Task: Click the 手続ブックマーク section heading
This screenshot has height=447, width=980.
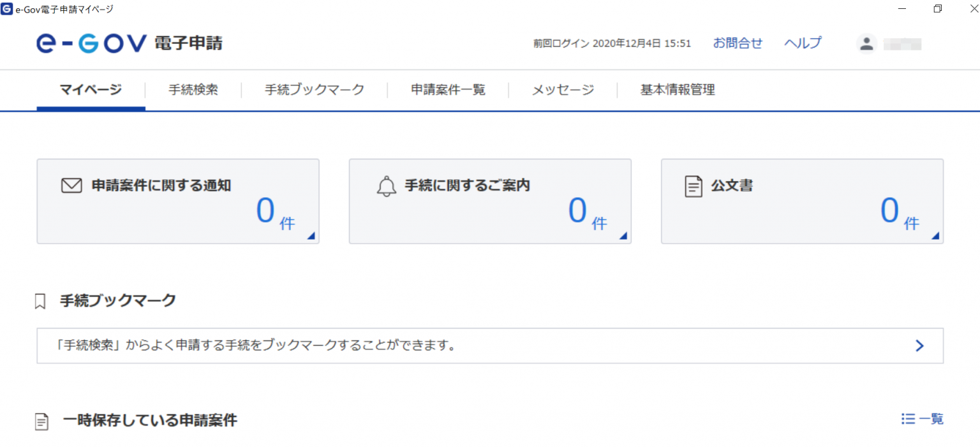Action: [x=118, y=301]
